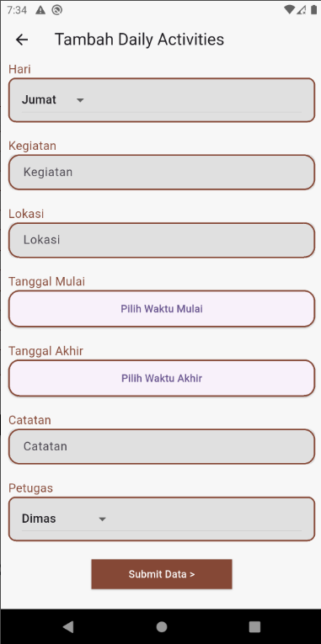Tap the Android recent apps square
The width and height of the screenshot is (321, 644).
pyautogui.click(x=254, y=626)
